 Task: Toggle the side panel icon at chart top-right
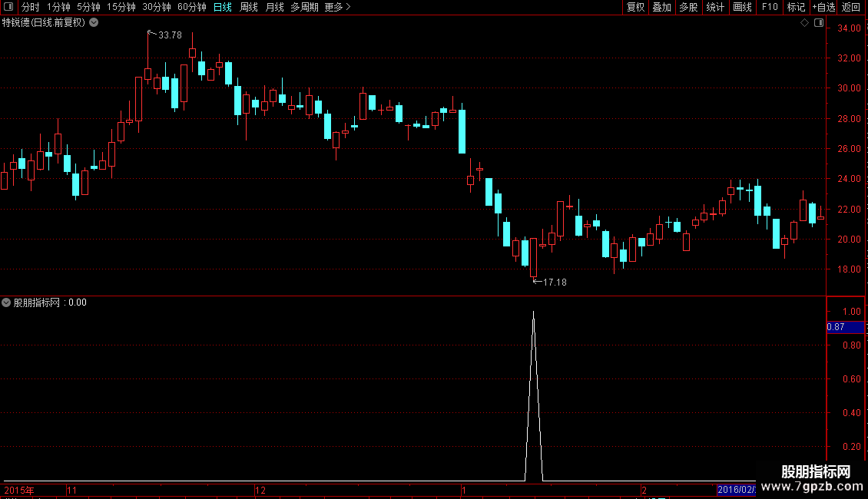819,23
